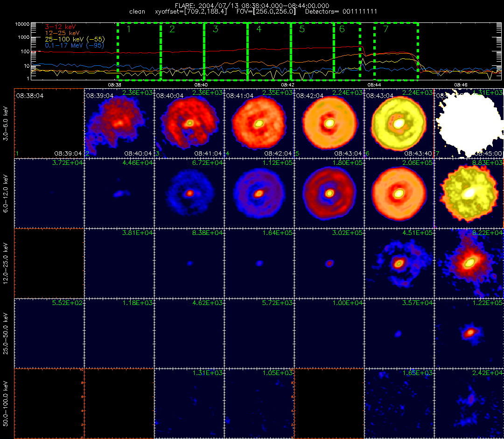
Task: Open the 6-12 keV image labeled 6.72E+04
Action: tap(189, 193)
